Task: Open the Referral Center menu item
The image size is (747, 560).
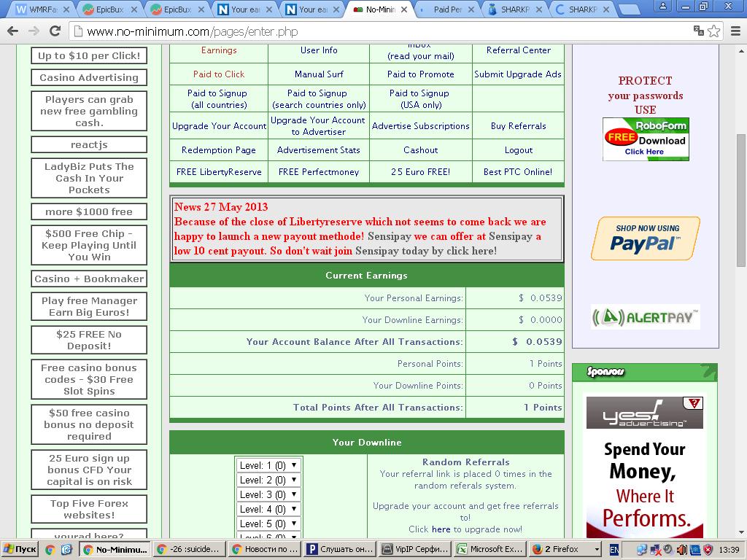Action: tap(519, 50)
